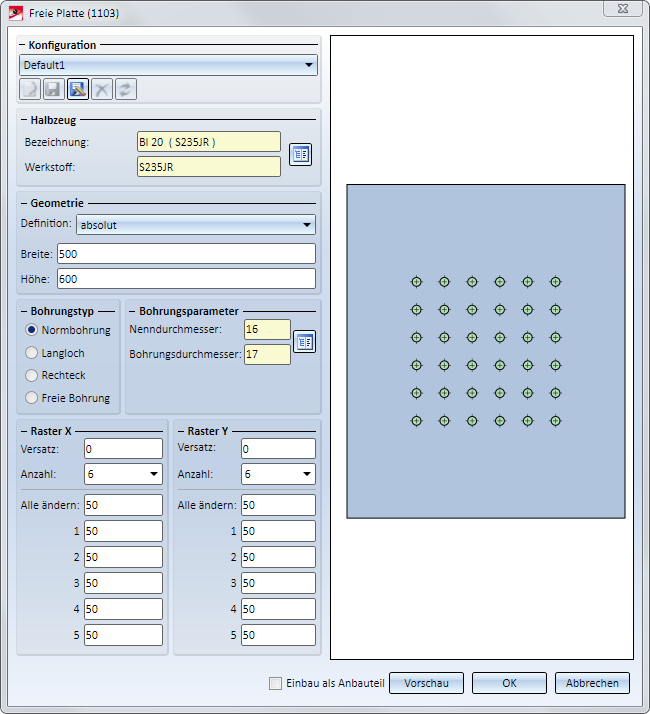The image size is (650, 714).
Task: Click the Raster Y Versatz field
Action: pos(278,449)
